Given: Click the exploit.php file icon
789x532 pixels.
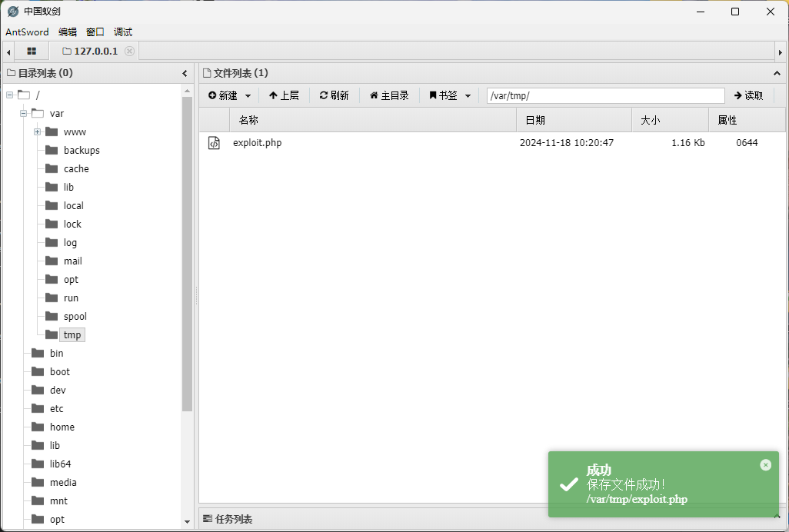Looking at the screenshot, I should point(215,143).
